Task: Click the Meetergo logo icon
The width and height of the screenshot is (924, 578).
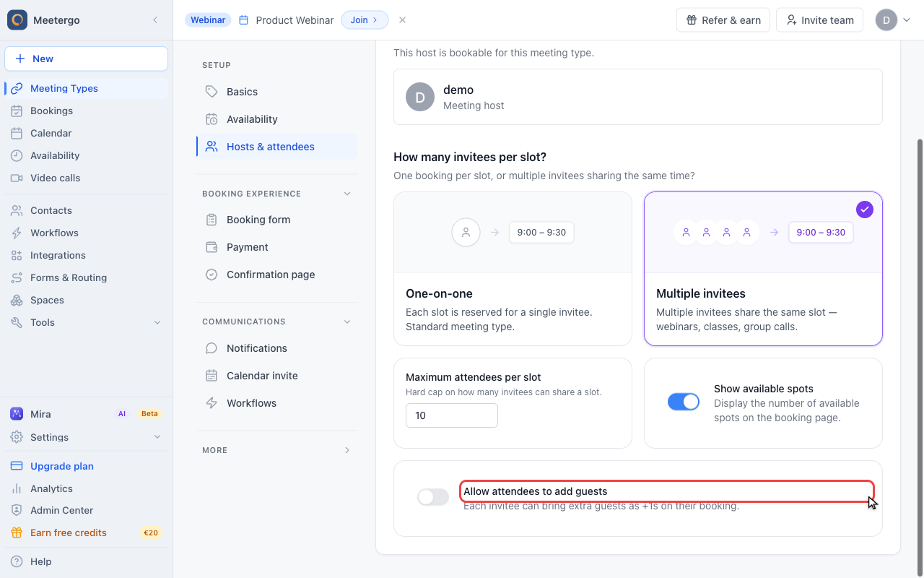Action: tap(17, 20)
